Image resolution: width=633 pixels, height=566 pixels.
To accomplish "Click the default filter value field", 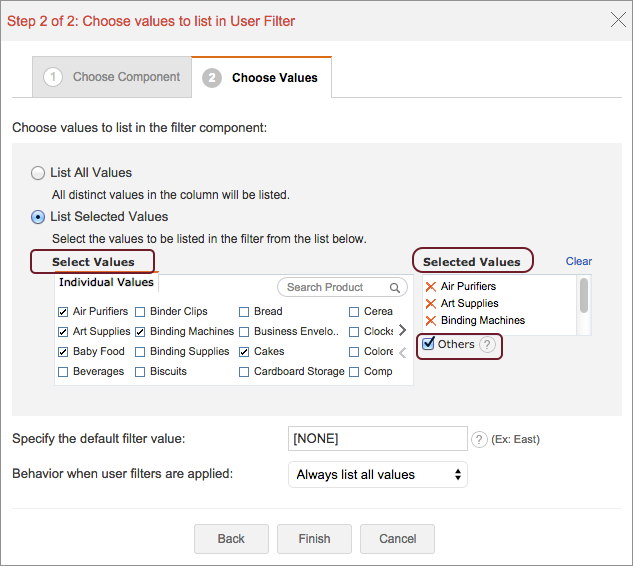I will (377, 439).
